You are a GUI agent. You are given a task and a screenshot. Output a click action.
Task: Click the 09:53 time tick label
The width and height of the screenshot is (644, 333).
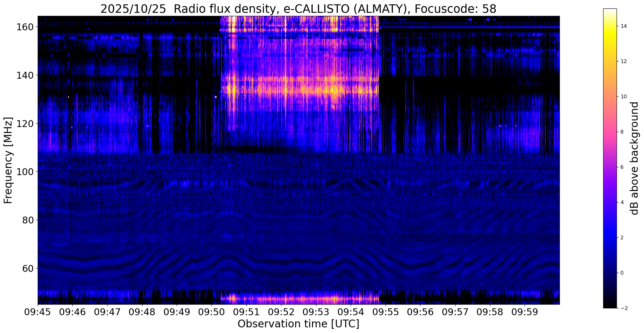(x=316, y=312)
